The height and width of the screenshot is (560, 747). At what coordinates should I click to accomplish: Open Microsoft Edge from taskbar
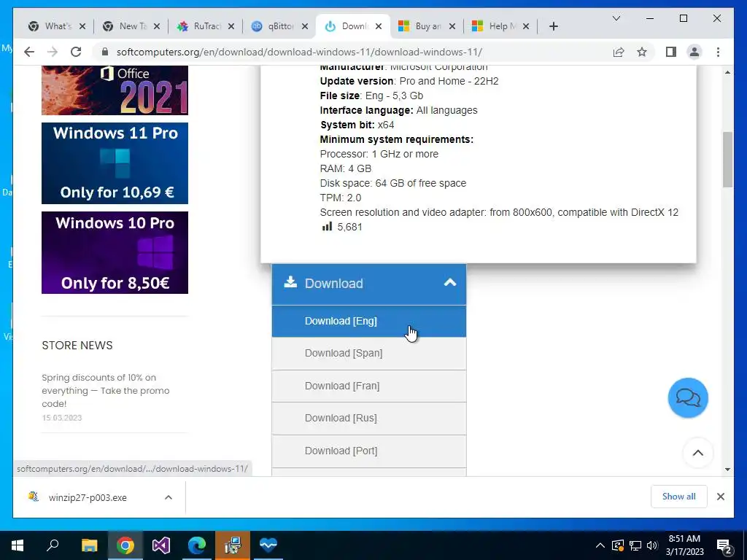point(197,545)
